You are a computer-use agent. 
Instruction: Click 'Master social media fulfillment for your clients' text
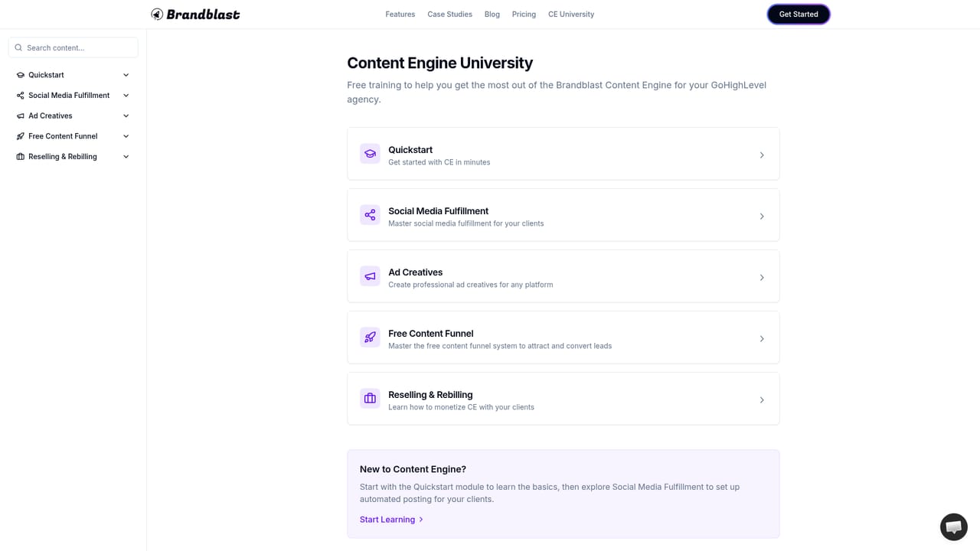(x=465, y=223)
